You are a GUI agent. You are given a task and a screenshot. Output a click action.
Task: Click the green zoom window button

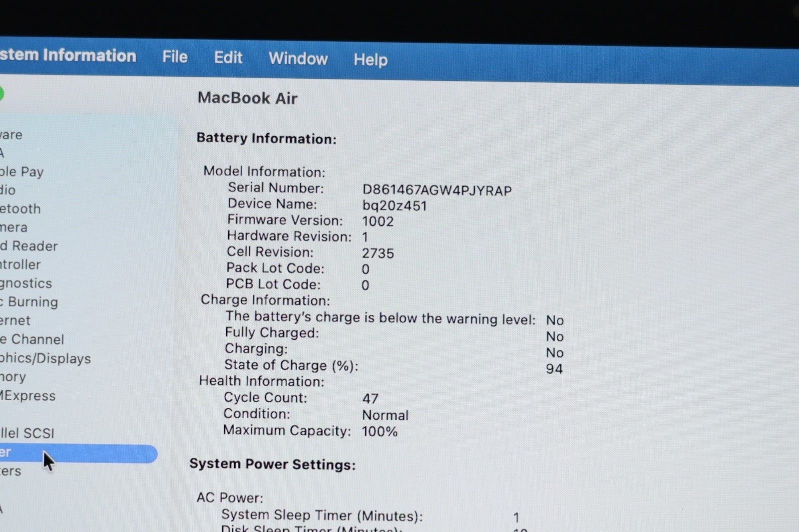[x=1, y=93]
